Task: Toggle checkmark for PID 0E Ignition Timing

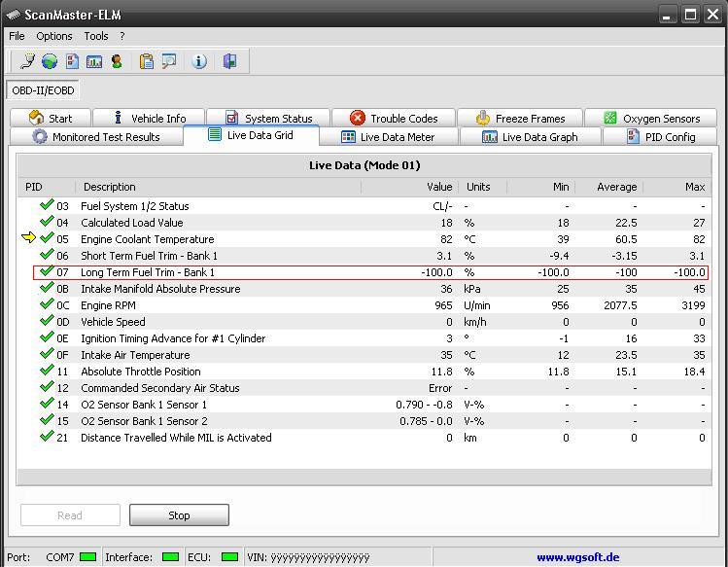Action: coord(47,337)
